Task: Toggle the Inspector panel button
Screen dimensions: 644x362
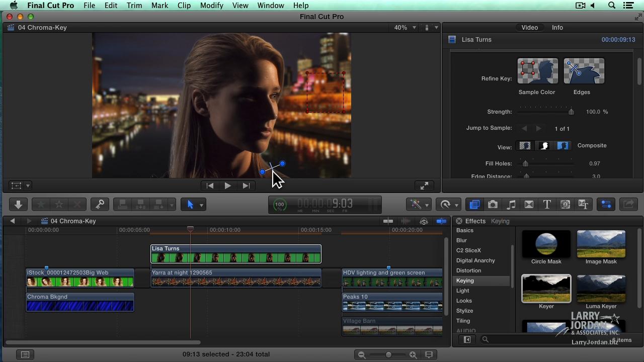Action: [606, 205]
